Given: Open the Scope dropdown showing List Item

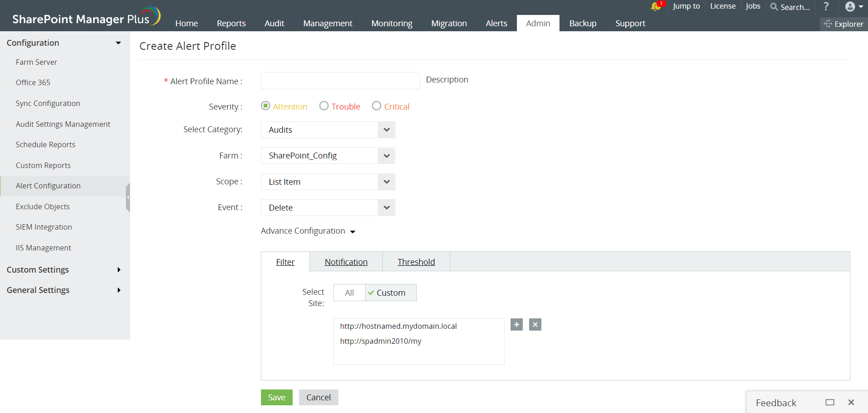Looking at the screenshot, I should click(328, 182).
